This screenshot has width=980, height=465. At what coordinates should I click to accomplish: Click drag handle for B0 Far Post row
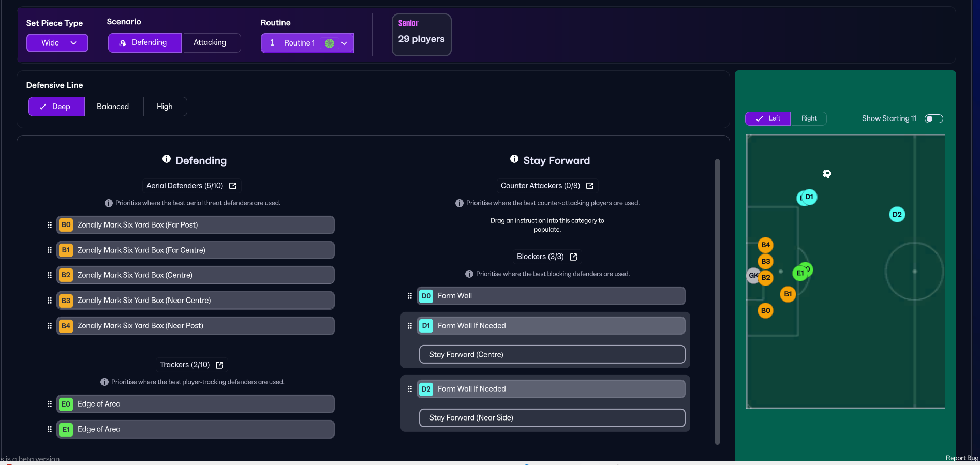point(50,225)
